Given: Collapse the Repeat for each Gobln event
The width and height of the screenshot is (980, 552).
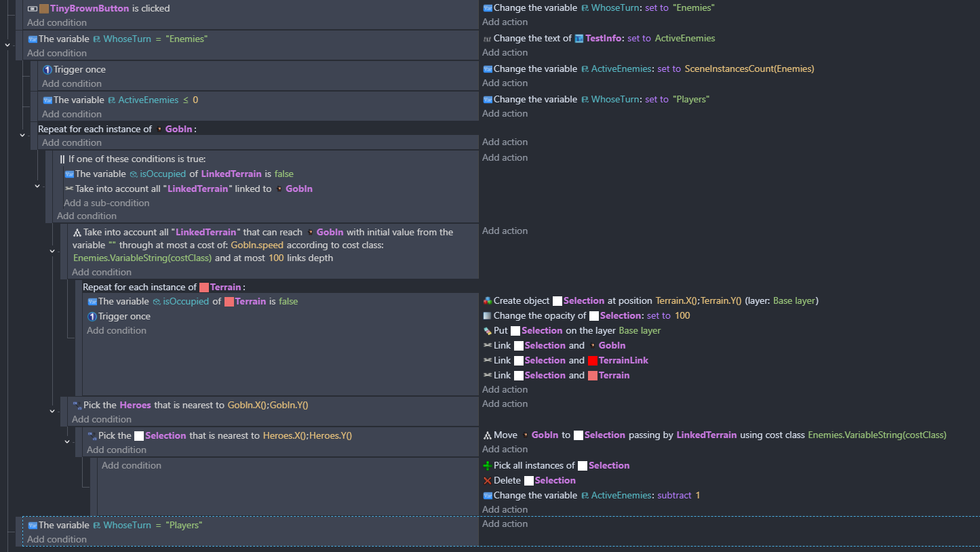Looking at the screenshot, I should coord(22,135).
